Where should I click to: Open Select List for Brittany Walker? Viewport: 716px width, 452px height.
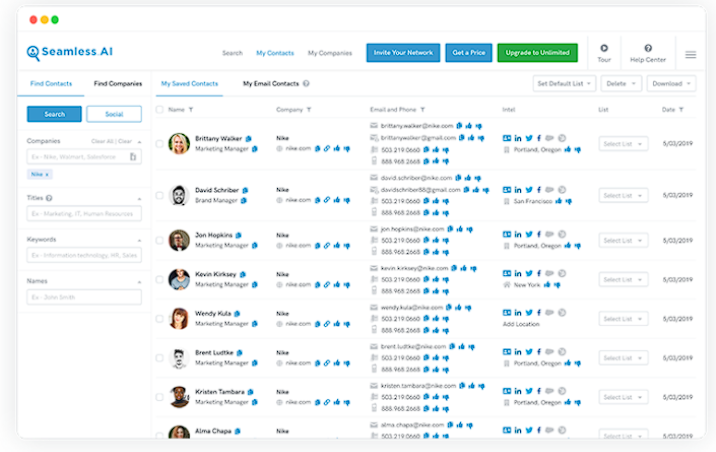(x=623, y=144)
